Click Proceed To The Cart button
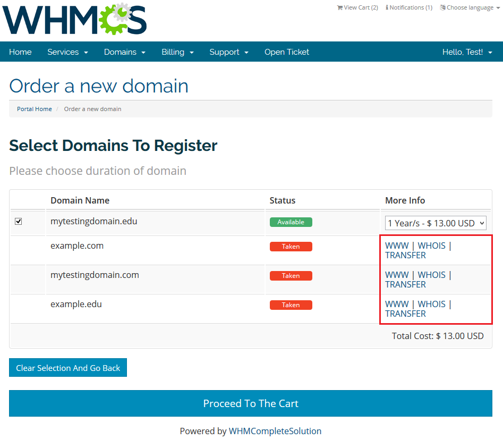Screen dimensions: 503x448 [x=251, y=403]
